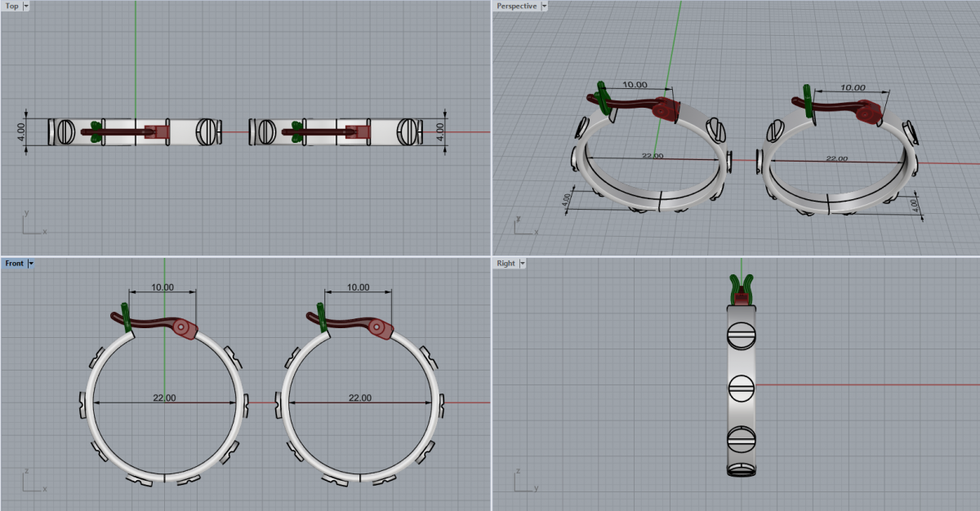980x511 pixels.
Task: Open the Perspective viewport dropdown arrow
Action: 545,6
